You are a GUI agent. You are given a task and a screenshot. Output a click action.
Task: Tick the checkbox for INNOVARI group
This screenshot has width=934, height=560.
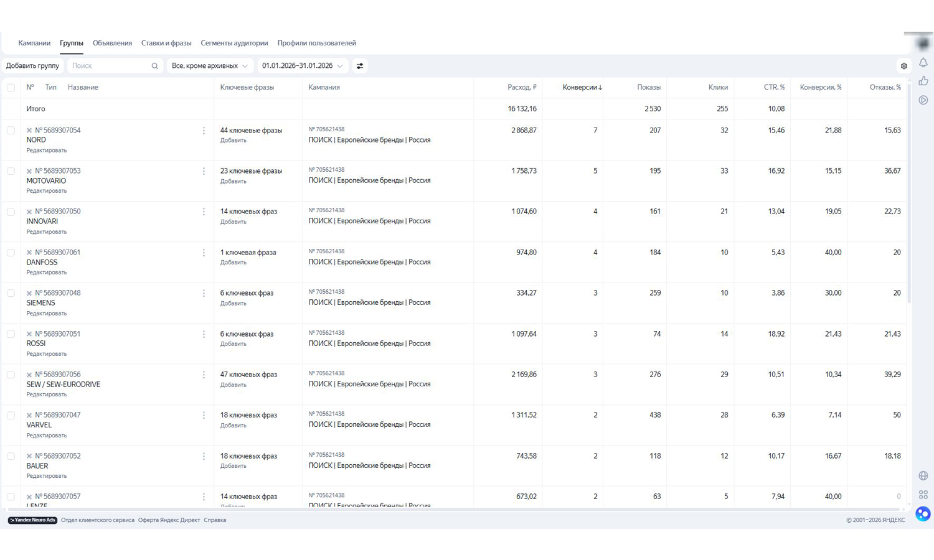(x=11, y=212)
